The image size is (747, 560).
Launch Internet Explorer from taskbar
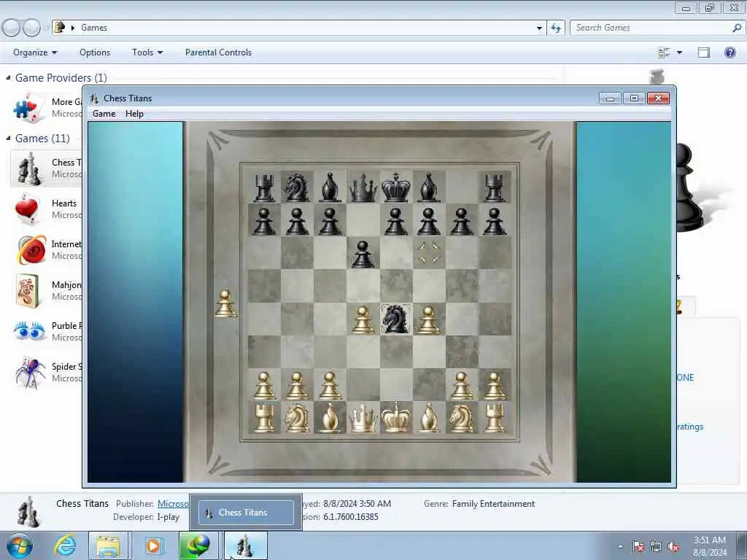65,545
